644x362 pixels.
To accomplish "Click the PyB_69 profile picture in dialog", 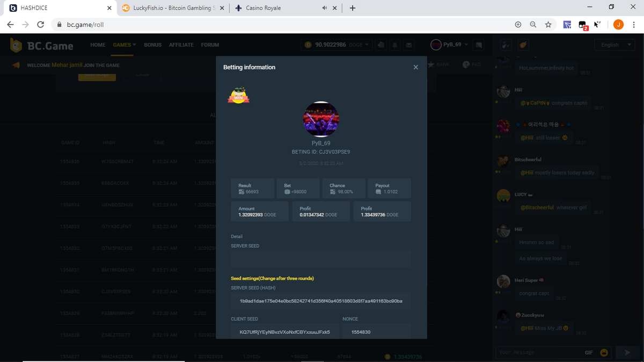I will click(321, 119).
